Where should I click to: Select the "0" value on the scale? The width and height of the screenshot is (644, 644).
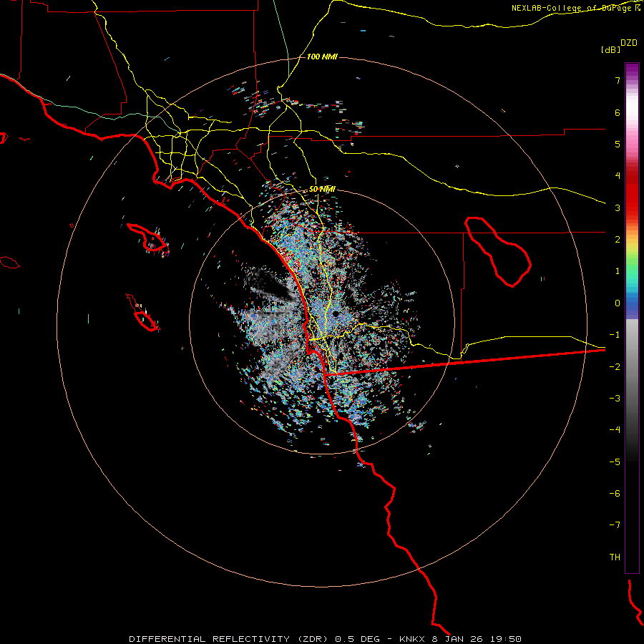point(618,303)
